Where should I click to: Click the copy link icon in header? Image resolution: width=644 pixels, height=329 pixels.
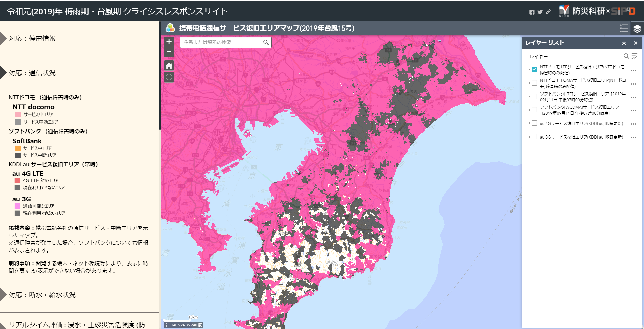click(x=548, y=12)
